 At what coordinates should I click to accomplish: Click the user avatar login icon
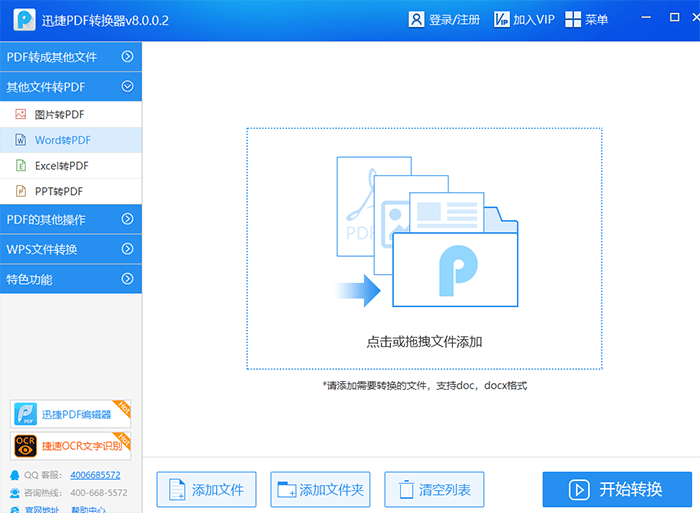point(416,20)
